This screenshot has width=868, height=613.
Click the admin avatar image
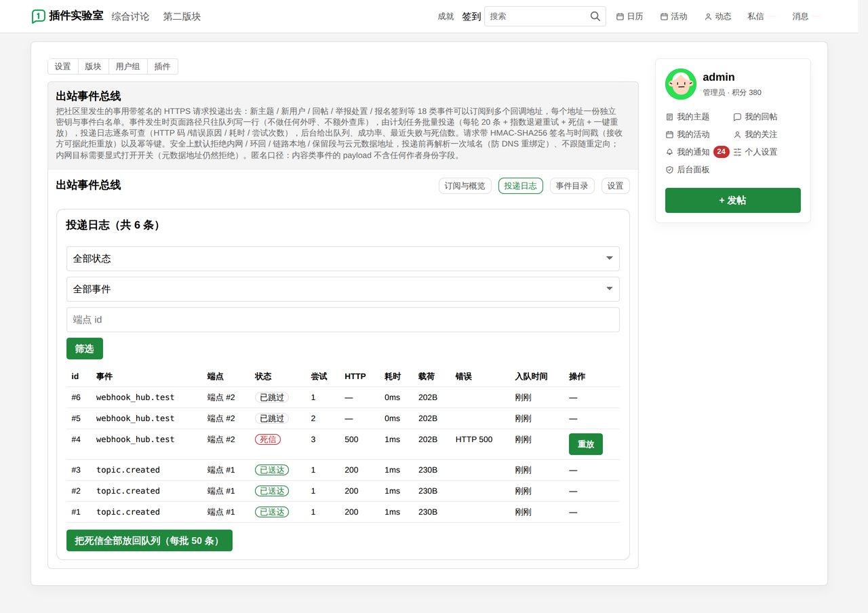681,84
